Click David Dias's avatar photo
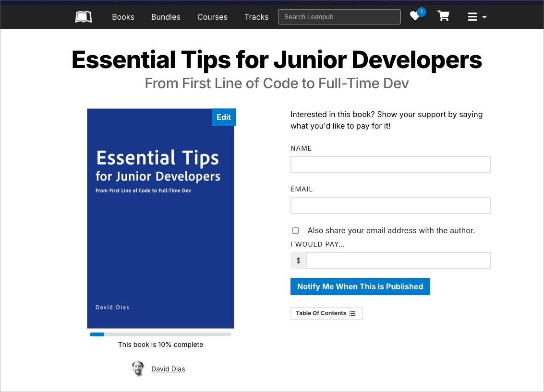544x392 pixels. (138, 369)
